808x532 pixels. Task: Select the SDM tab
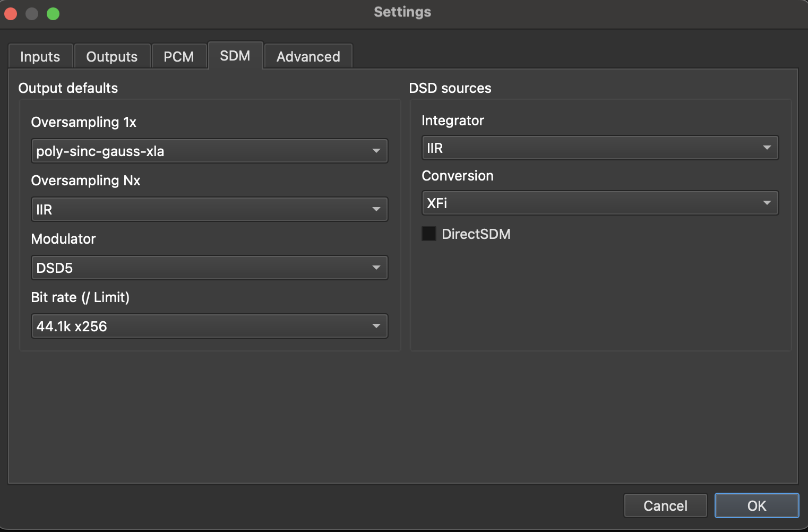(x=235, y=56)
